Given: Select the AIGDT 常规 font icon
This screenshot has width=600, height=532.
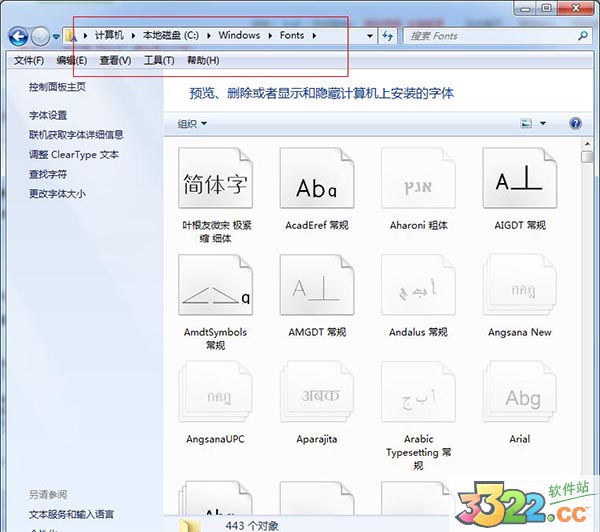Looking at the screenshot, I should (x=520, y=178).
